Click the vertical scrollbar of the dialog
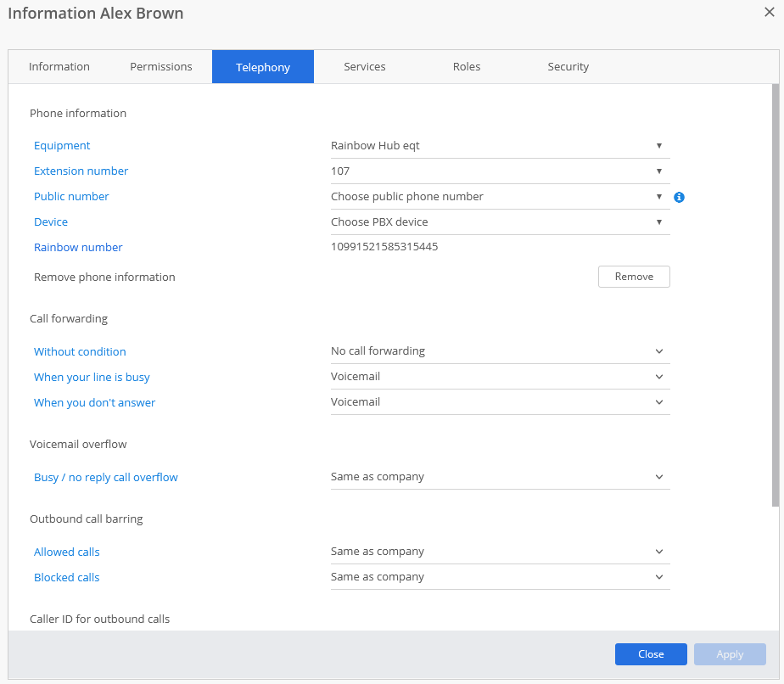 pyautogui.click(x=776, y=295)
